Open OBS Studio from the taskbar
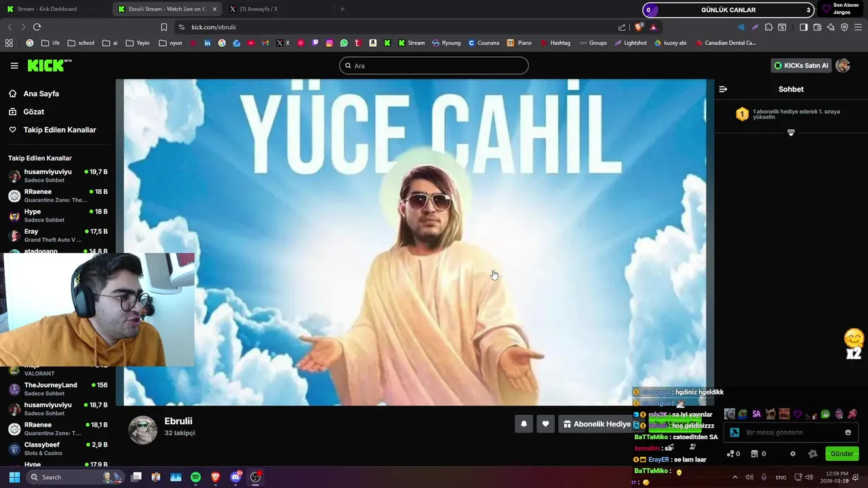Viewport: 868px width, 488px height. tap(256, 477)
